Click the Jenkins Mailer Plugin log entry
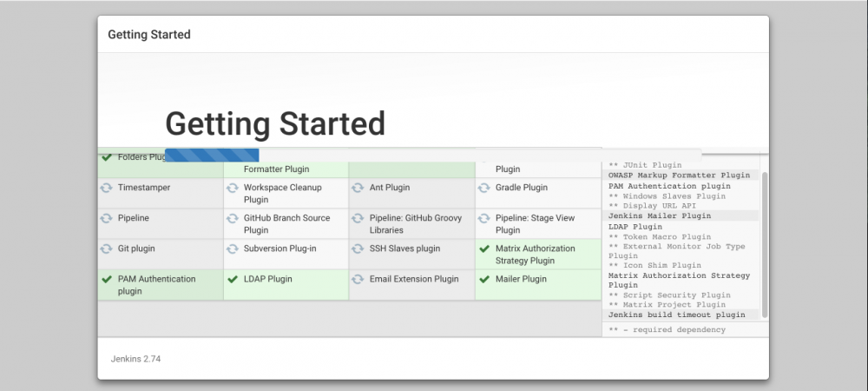Screen dimensions: 868x391 click(x=660, y=215)
